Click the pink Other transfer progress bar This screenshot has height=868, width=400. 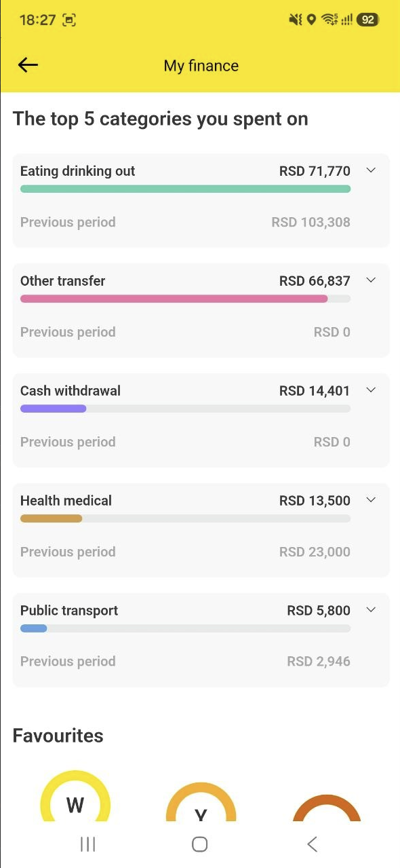pyautogui.click(x=174, y=299)
